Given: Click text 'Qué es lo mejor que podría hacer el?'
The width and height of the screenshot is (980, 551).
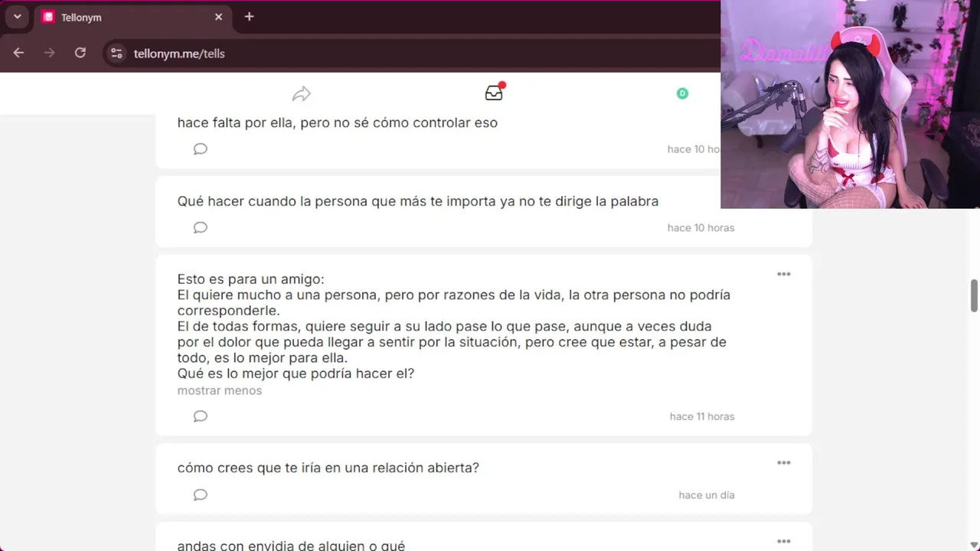Looking at the screenshot, I should point(296,374).
